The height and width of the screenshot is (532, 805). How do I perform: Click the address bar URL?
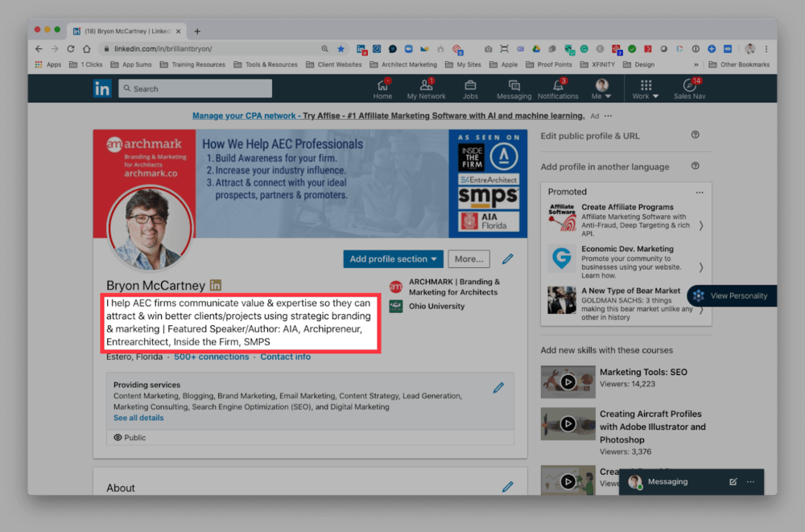pos(163,49)
